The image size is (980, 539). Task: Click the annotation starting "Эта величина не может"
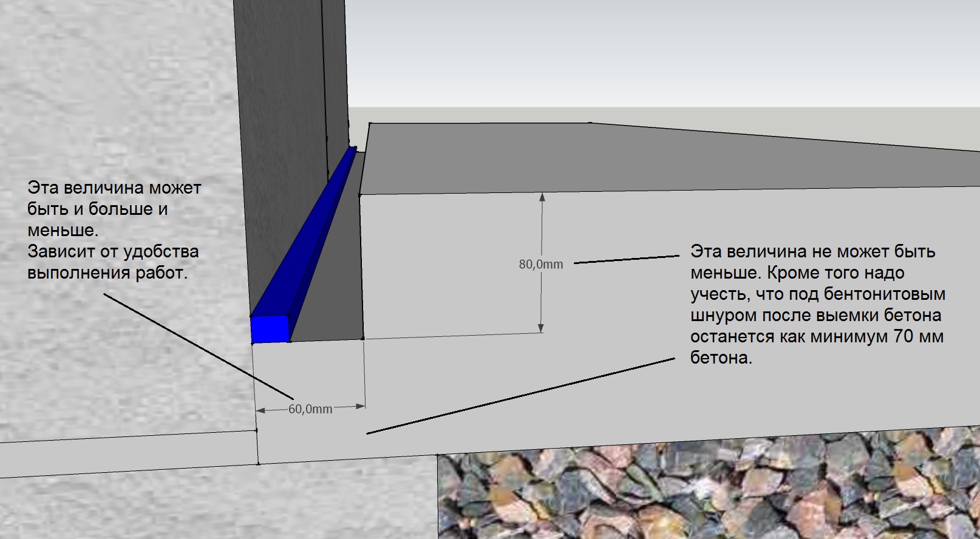tap(818, 305)
